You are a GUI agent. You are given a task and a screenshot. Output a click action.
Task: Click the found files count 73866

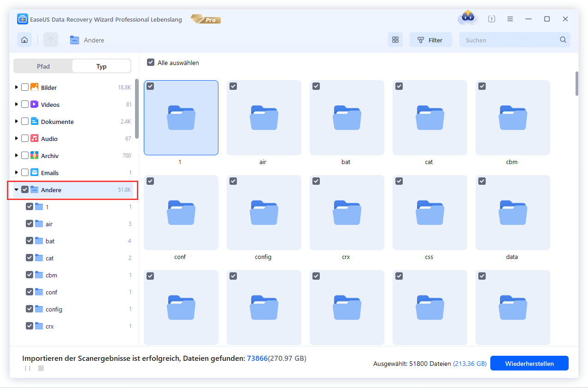pos(257,358)
